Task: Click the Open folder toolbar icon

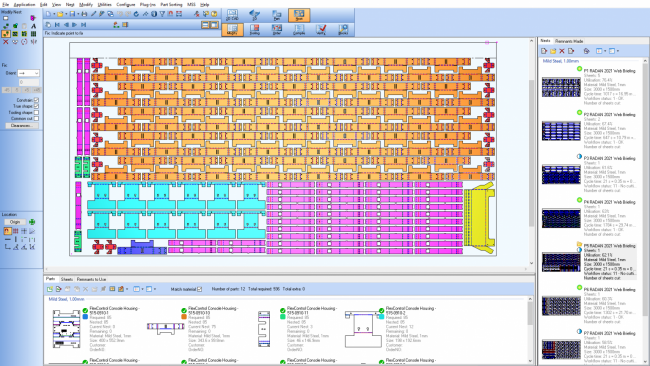Action: [61, 14]
